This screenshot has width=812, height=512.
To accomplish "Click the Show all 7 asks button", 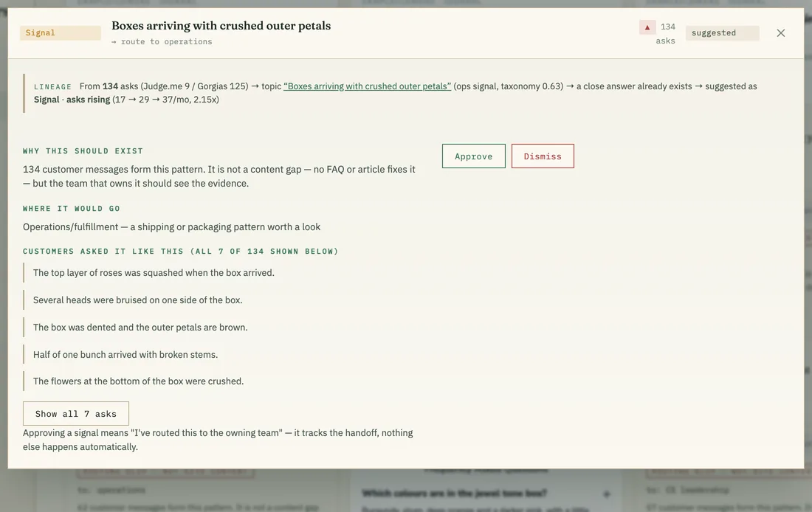I will (x=75, y=414).
